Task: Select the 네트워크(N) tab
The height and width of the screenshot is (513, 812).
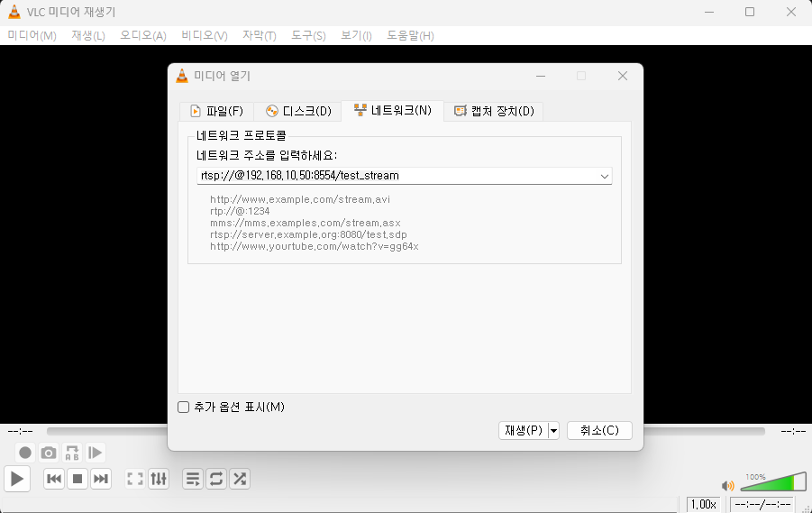Action: pyautogui.click(x=393, y=110)
